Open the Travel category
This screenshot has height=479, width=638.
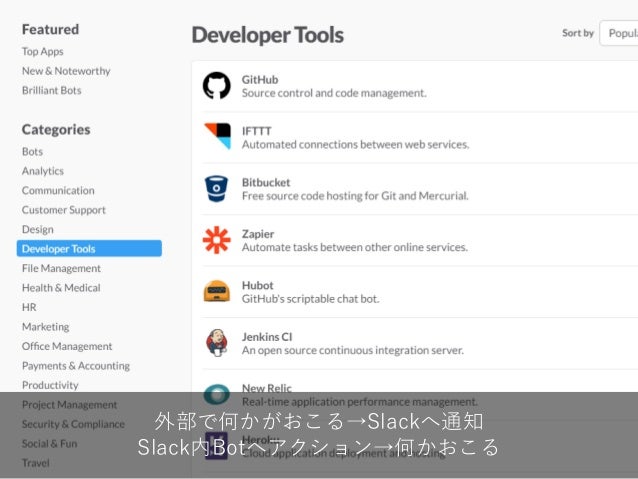pos(36,463)
